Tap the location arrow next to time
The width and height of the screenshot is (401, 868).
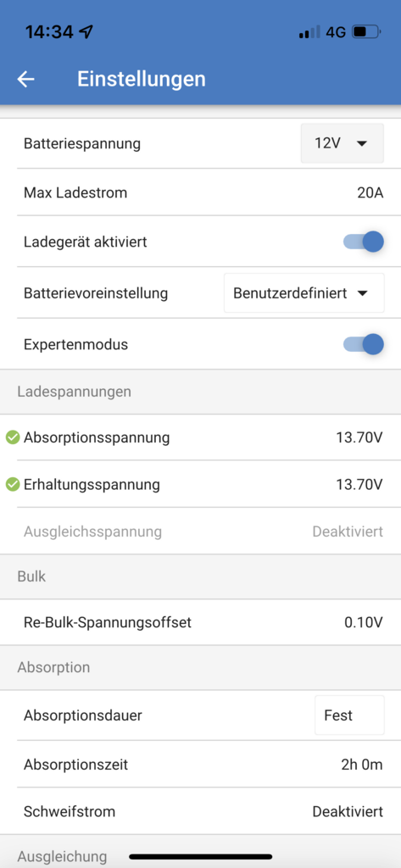tap(86, 32)
